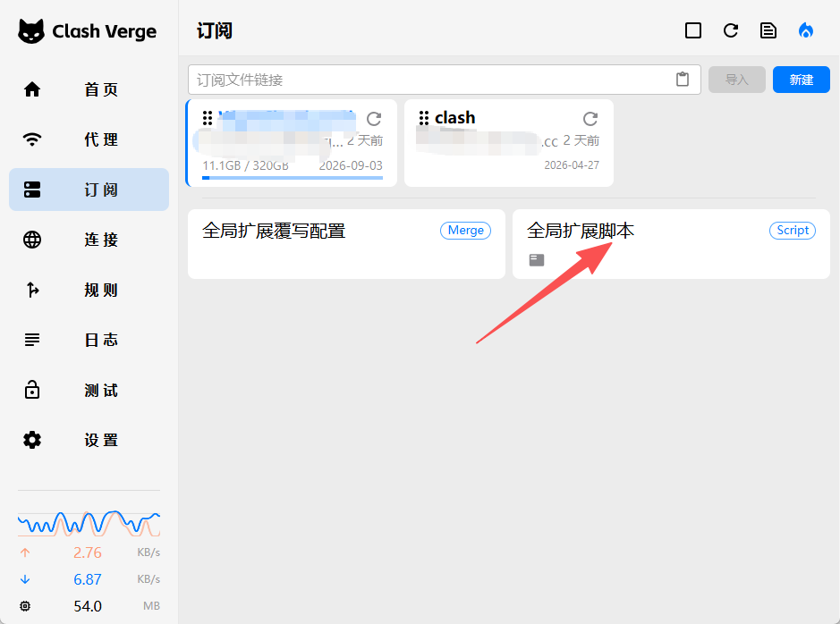
Task: Open the 全局扩展脚本 card
Action: click(x=671, y=244)
